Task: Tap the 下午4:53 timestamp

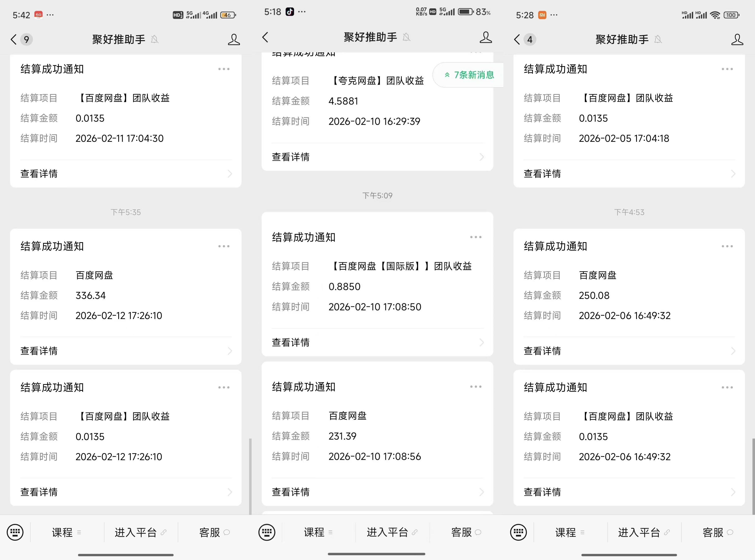Action: point(629,212)
